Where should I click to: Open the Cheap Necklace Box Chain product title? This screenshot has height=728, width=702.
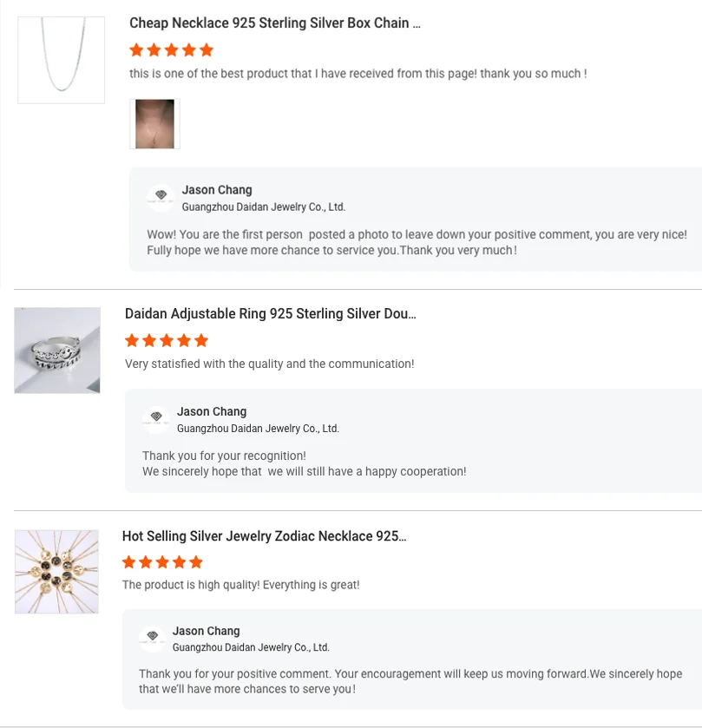pos(274,23)
